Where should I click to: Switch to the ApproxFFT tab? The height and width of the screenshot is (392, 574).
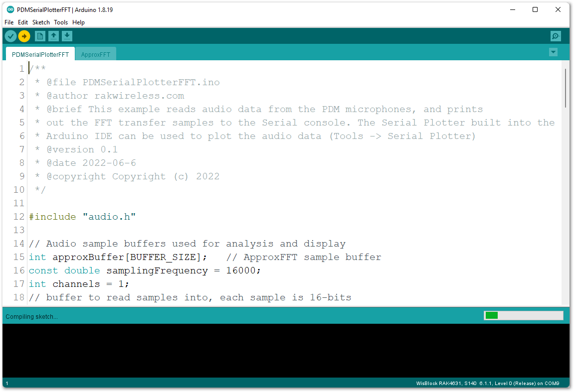coord(96,54)
